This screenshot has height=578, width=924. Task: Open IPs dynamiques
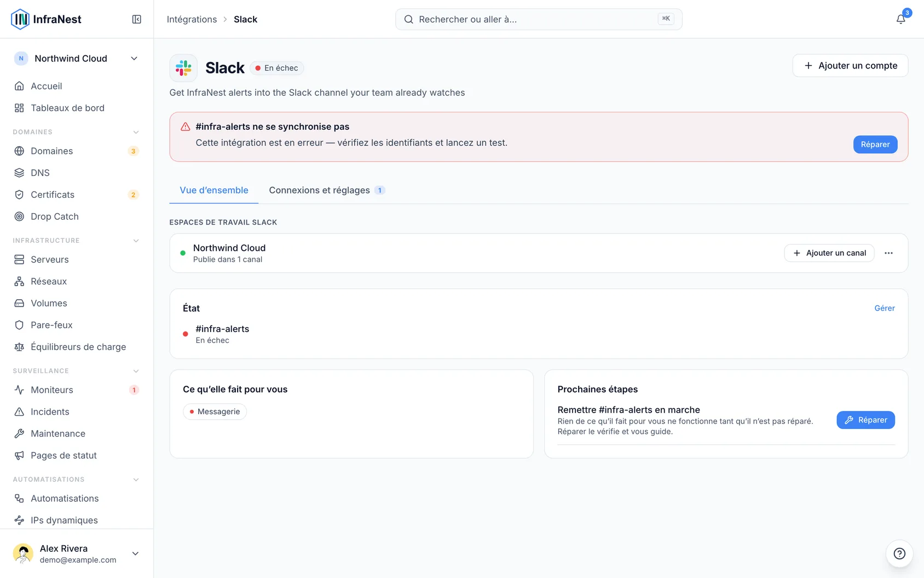pos(77,520)
